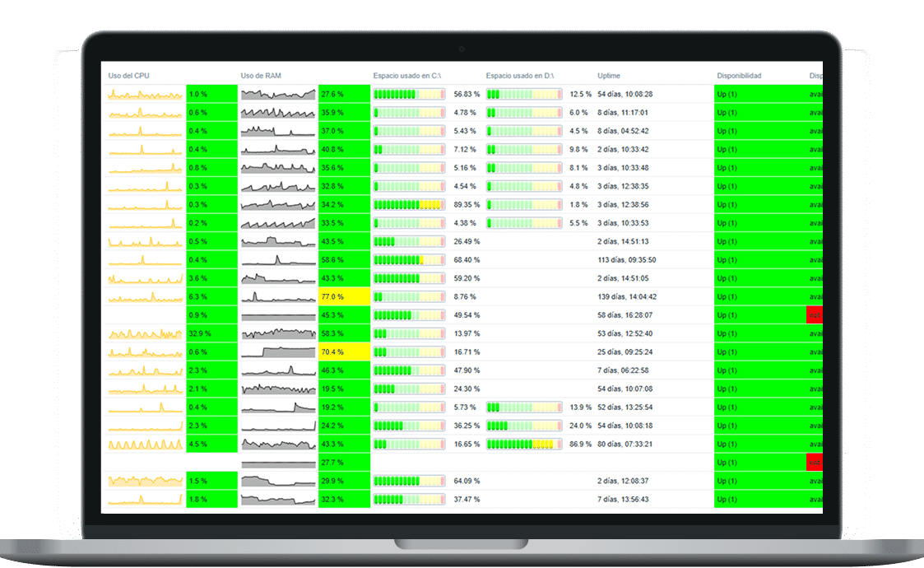Select the "Uptime" column header
The width and height of the screenshot is (924, 568).
tap(609, 76)
